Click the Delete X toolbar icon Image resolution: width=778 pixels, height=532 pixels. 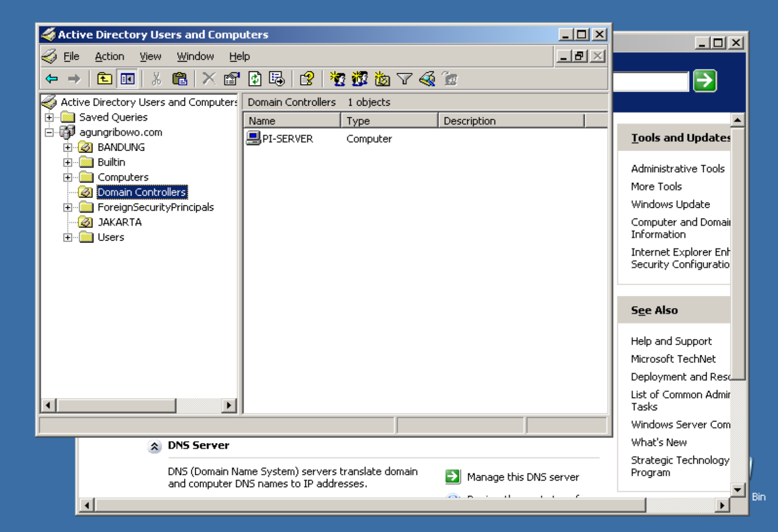[x=209, y=79]
